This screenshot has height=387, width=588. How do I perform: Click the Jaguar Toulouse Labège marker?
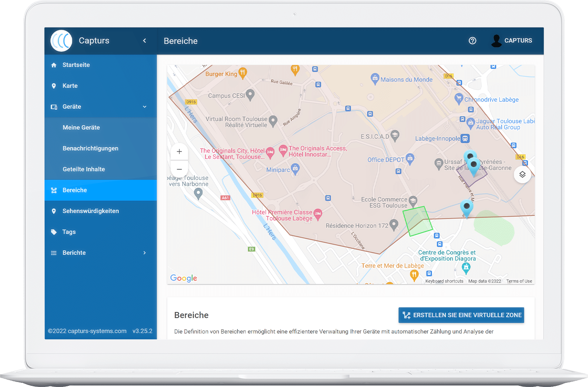pos(471,123)
